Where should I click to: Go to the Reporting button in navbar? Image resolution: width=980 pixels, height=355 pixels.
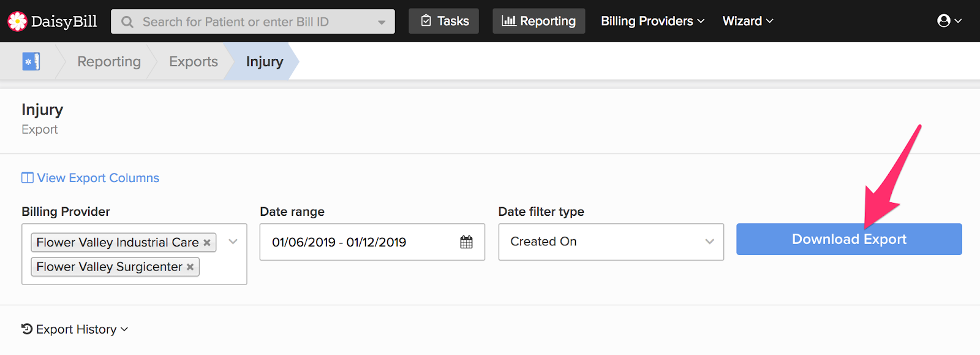[539, 21]
